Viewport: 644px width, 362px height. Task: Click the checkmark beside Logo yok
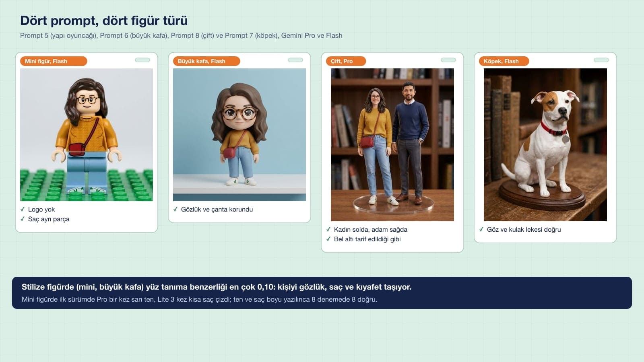(x=23, y=209)
